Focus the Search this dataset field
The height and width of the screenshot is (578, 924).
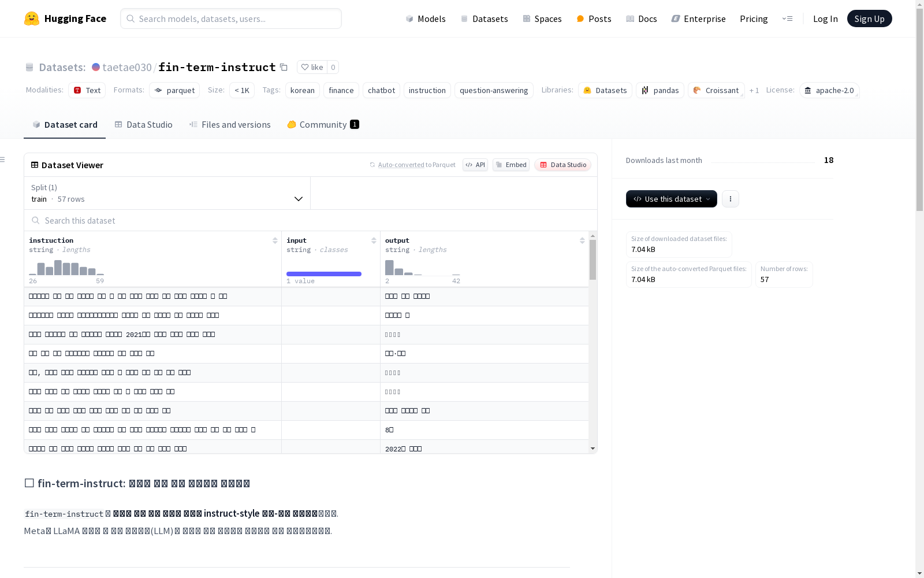[311, 220]
